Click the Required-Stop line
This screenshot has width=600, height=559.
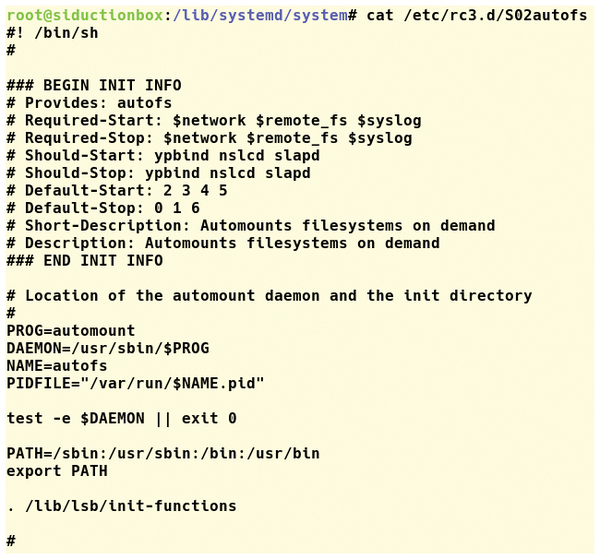click(209, 138)
